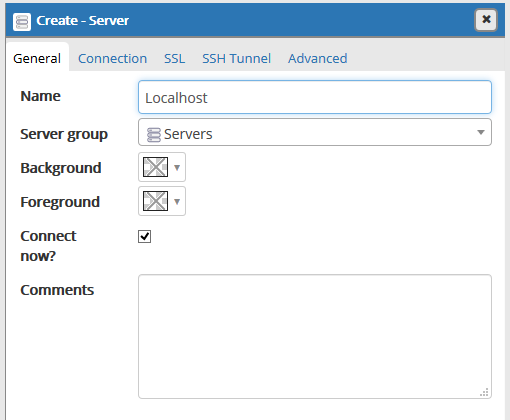Click the Connect now? label
Image resolution: width=510 pixels, height=420 pixels.
pos(48,246)
